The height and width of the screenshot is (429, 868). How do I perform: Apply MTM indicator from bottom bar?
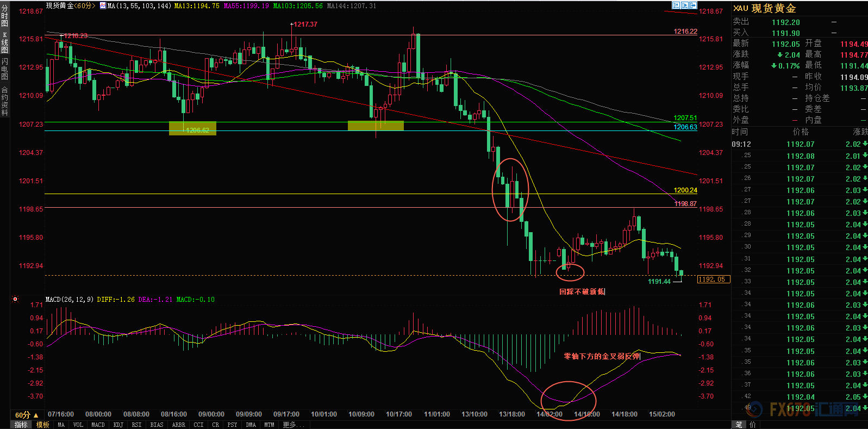click(270, 425)
